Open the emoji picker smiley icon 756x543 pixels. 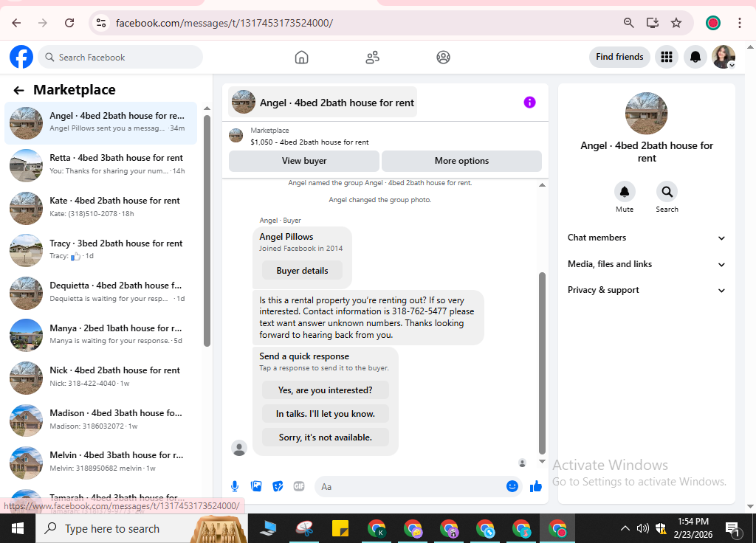point(512,487)
